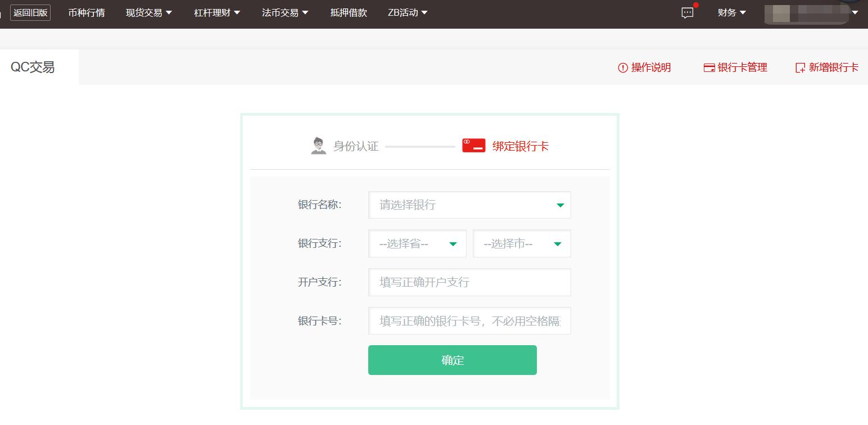
Task: Click the 绑定银行卡 step label
Action: pyautogui.click(x=521, y=146)
